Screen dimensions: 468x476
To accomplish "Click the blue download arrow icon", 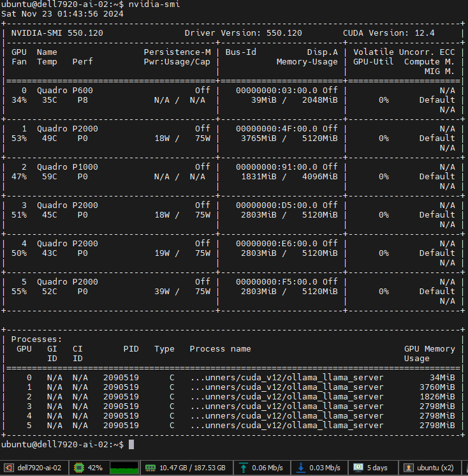I will click(300, 468).
